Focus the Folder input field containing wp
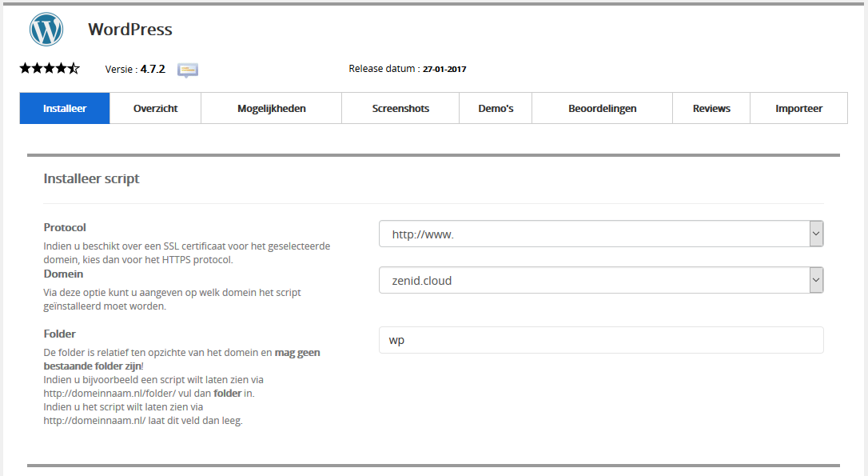 (x=601, y=340)
